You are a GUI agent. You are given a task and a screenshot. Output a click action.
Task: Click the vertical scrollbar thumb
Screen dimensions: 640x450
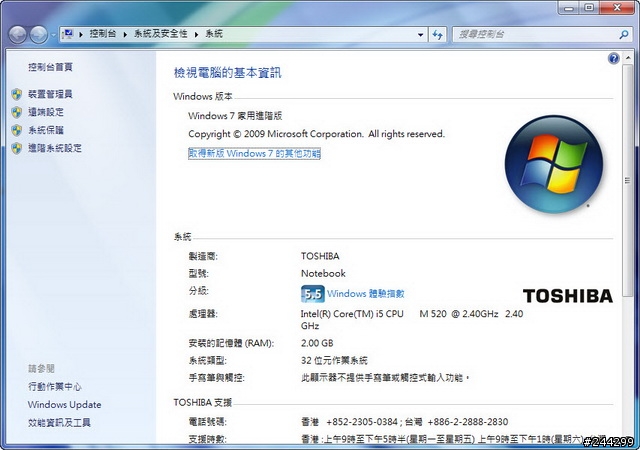[627, 180]
